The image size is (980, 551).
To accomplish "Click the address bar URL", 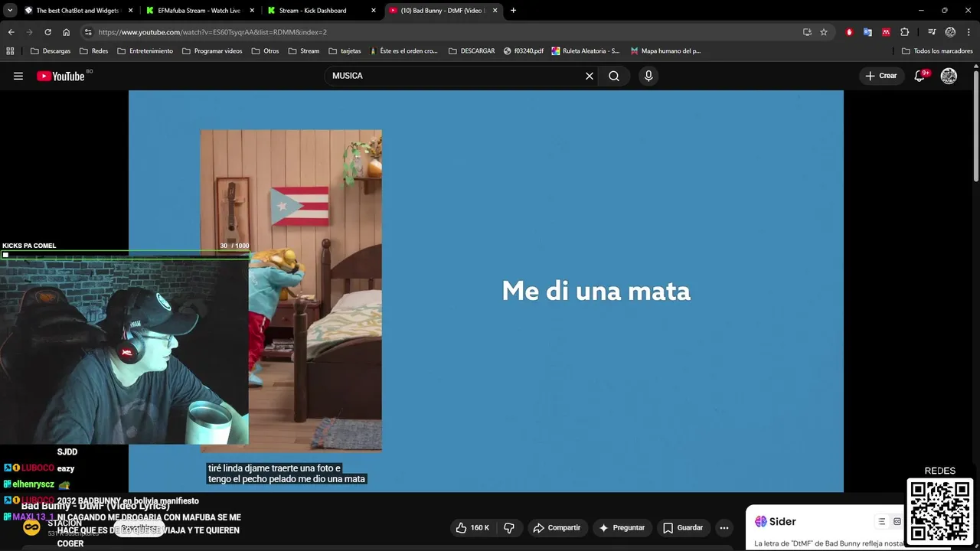I will [x=213, y=32].
